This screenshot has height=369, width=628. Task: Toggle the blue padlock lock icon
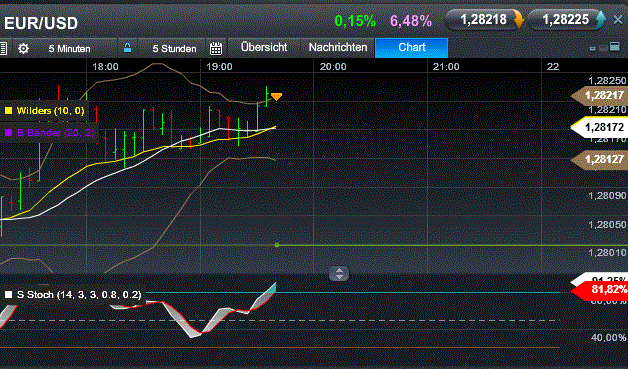(x=127, y=48)
